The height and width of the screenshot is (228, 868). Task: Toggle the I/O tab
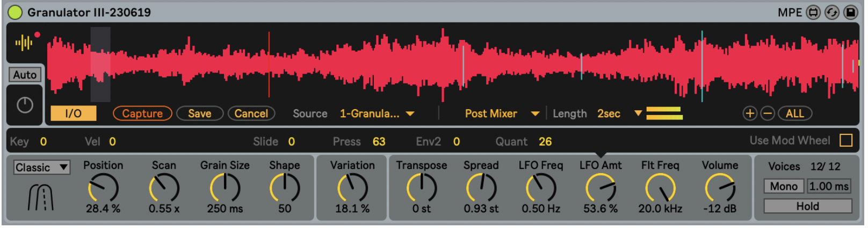73,113
